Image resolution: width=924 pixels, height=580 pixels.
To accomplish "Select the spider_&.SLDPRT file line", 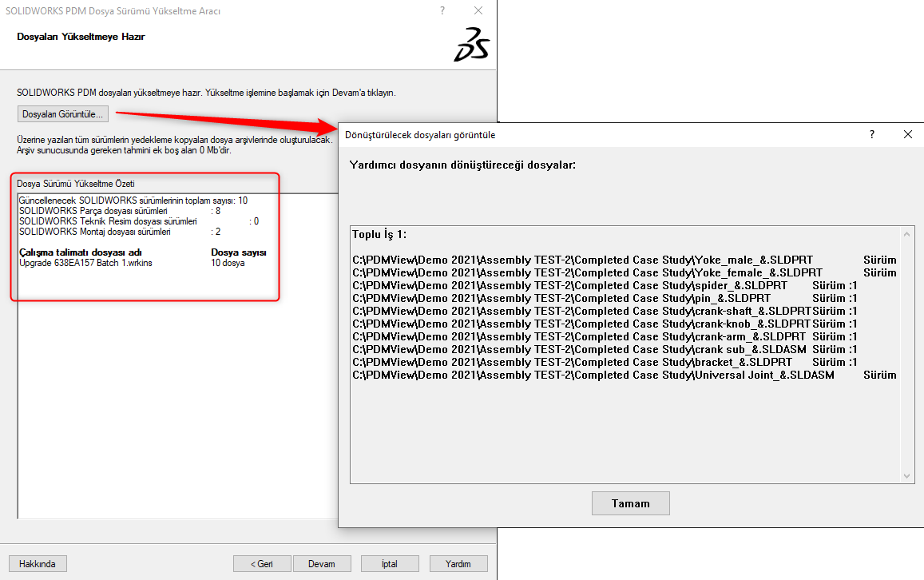I will point(605,286).
